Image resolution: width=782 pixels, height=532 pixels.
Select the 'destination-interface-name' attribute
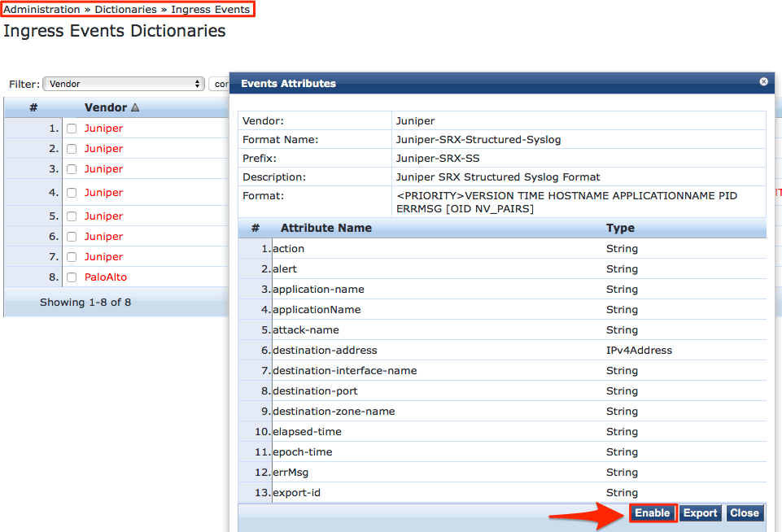[502, 371]
